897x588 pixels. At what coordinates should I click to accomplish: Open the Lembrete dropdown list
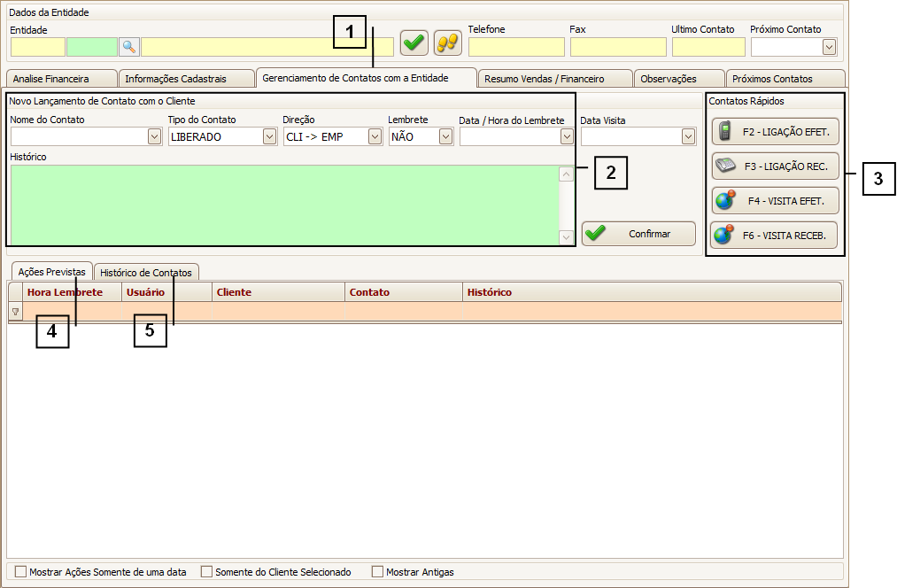pyautogui.click(x=445, y=137)
